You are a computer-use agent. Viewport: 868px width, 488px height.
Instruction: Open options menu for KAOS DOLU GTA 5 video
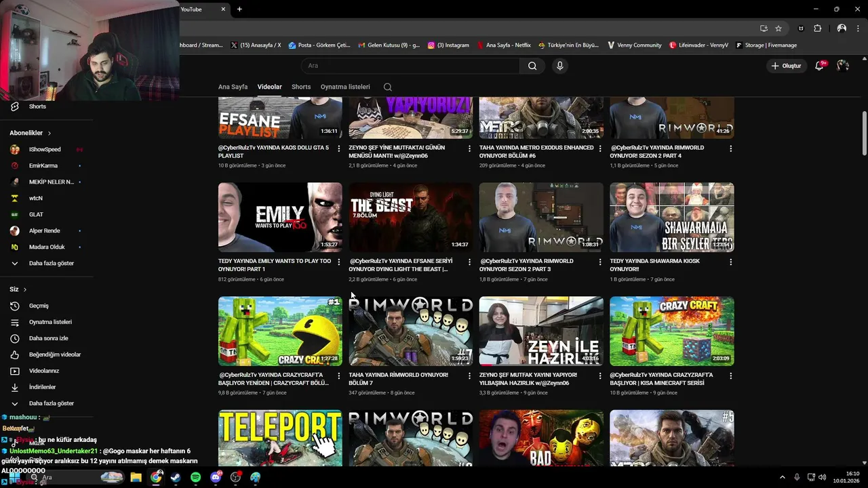tap(339, 148)
